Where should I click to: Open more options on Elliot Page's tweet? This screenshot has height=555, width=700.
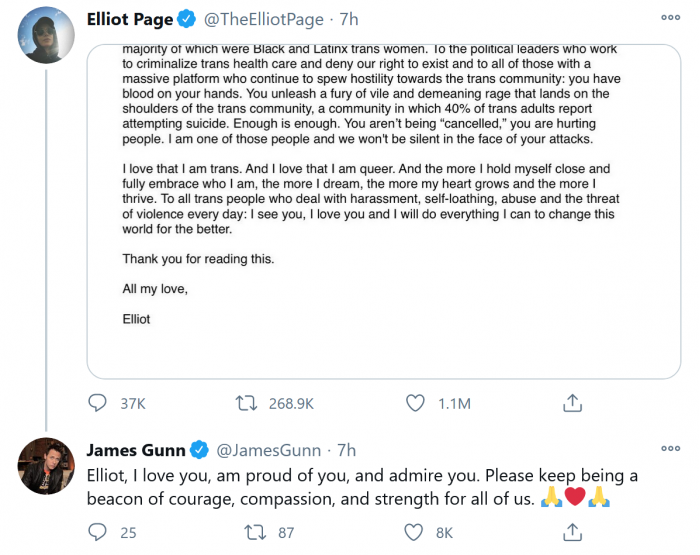pyautogui.click(x=671, y=18)
